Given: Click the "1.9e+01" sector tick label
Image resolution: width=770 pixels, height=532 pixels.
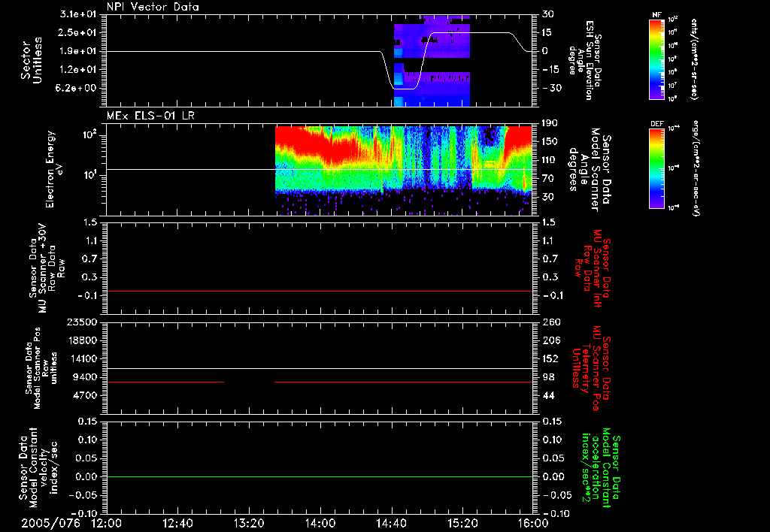Looking at the screenshot, I should coord(78,51).
